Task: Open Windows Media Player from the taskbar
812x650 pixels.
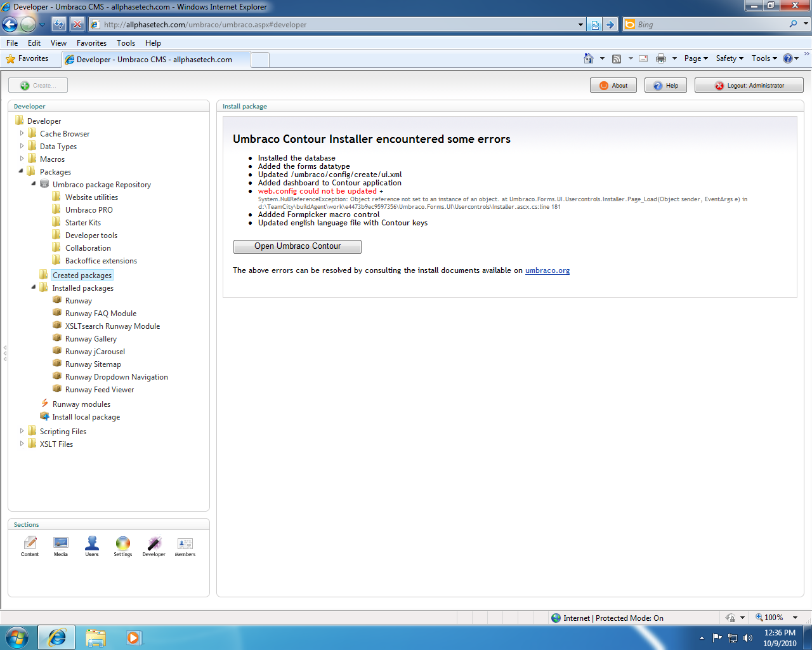Action: pos(134,637)
